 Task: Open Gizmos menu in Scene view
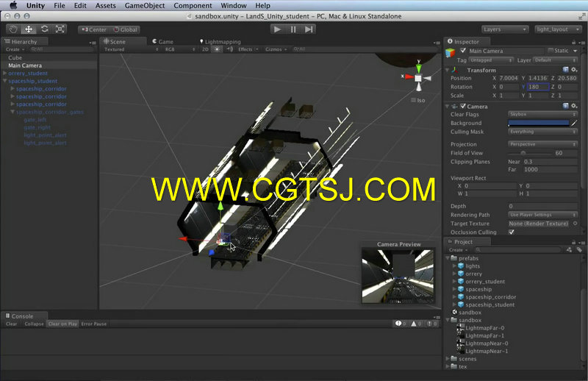tap(276, 49)
